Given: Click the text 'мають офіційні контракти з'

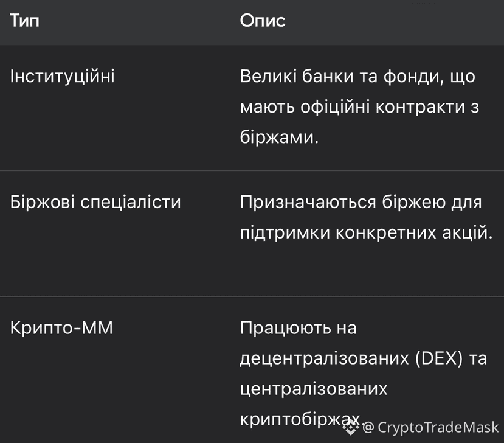Looking at the screenshot, I should click(x=360, y=107).
